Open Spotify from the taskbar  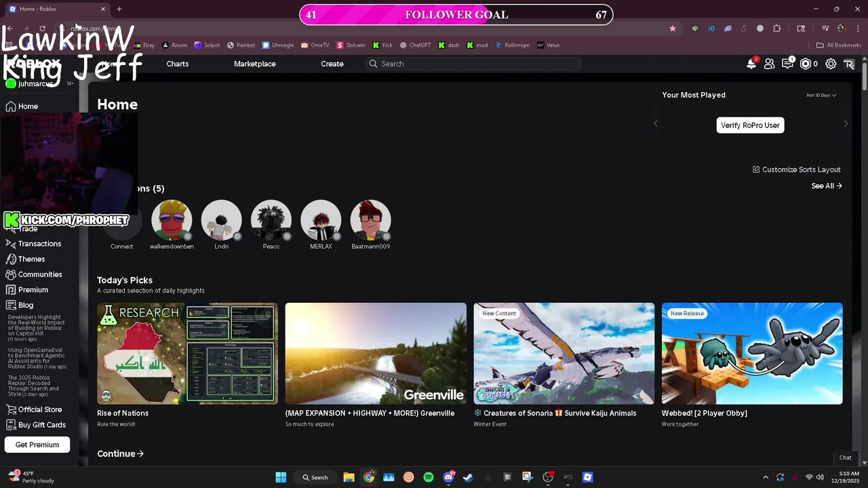[429, 477]
